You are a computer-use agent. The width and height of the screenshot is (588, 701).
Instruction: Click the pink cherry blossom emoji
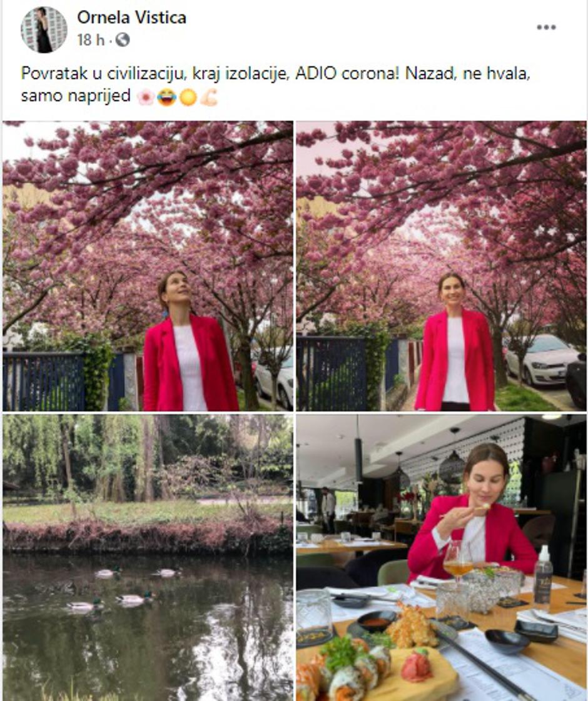[x=145, y=97]
